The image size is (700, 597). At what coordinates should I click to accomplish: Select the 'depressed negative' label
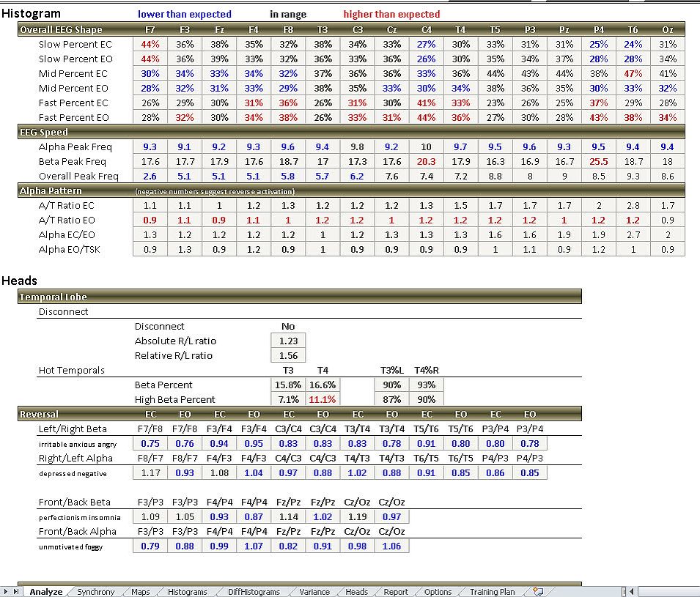[73, 474]
